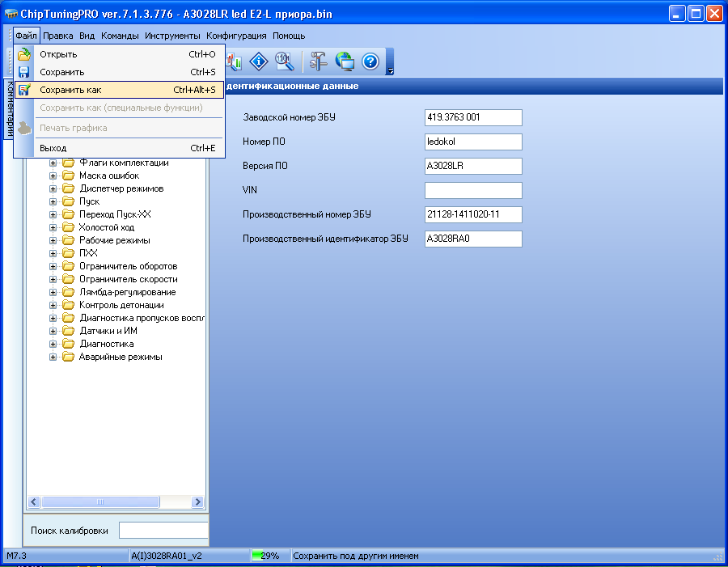Click the tree scrollbar left arrow

pos(34,502)
